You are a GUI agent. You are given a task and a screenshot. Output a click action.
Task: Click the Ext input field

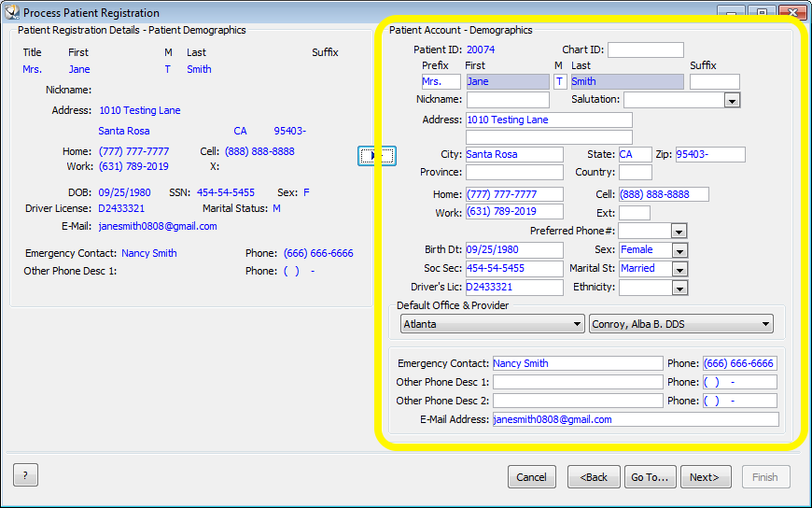click(x=635, y=213)
